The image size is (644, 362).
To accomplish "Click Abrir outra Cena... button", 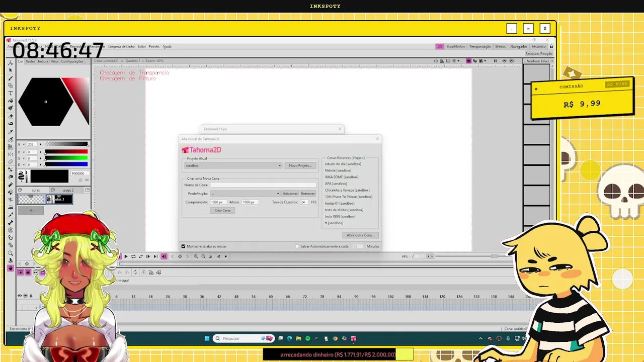I will tap(360, 235).
